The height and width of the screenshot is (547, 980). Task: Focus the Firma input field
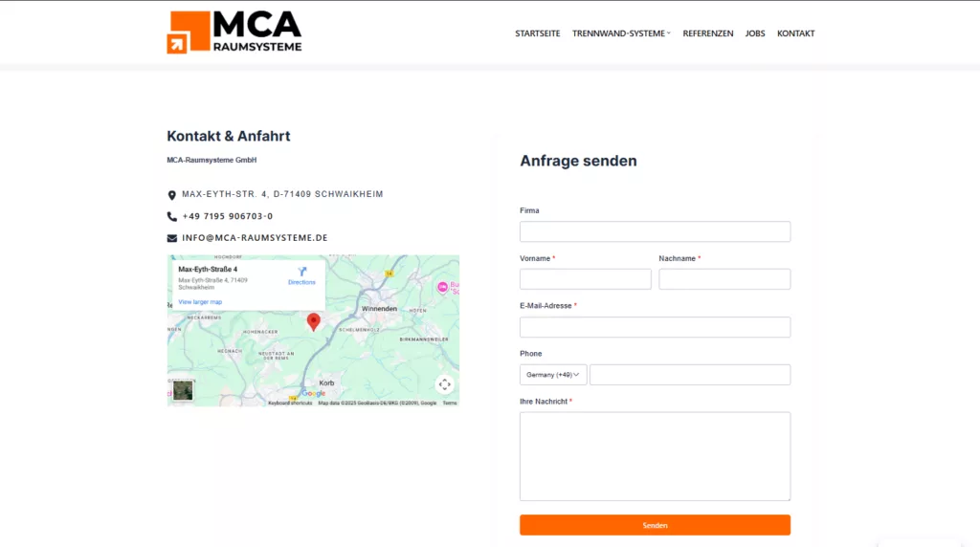tap(655, 231)
